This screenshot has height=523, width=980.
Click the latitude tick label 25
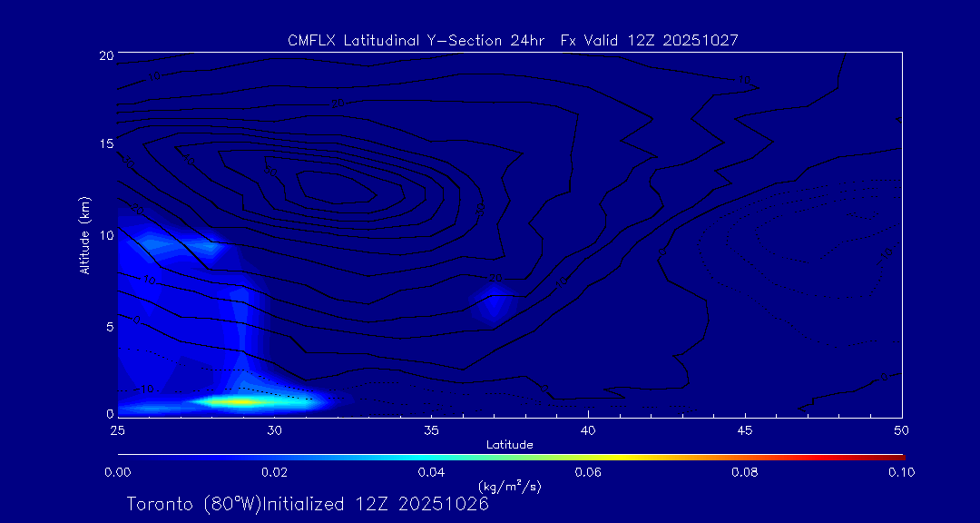117,430
